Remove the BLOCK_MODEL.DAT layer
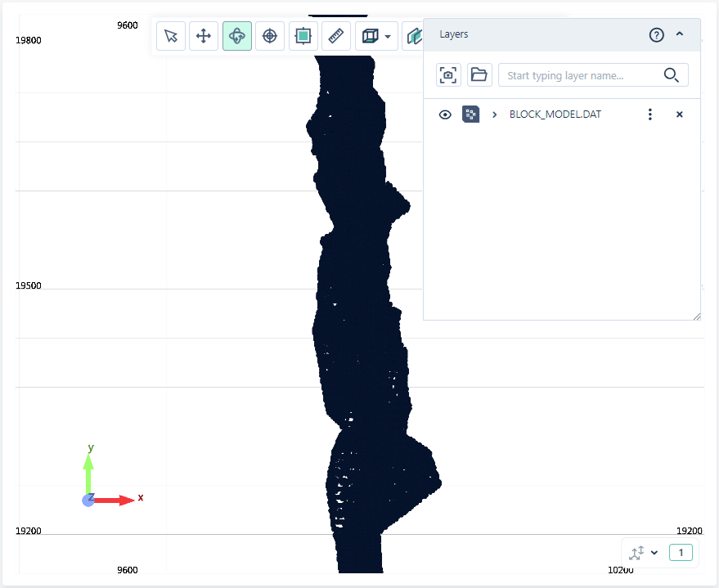The height and width of the screenshot is (588, 719). click(680, 114)
